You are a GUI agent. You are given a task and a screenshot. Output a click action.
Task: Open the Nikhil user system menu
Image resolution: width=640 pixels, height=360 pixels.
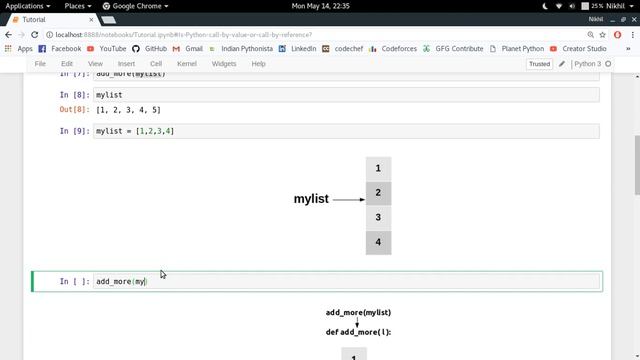[620, 6]
